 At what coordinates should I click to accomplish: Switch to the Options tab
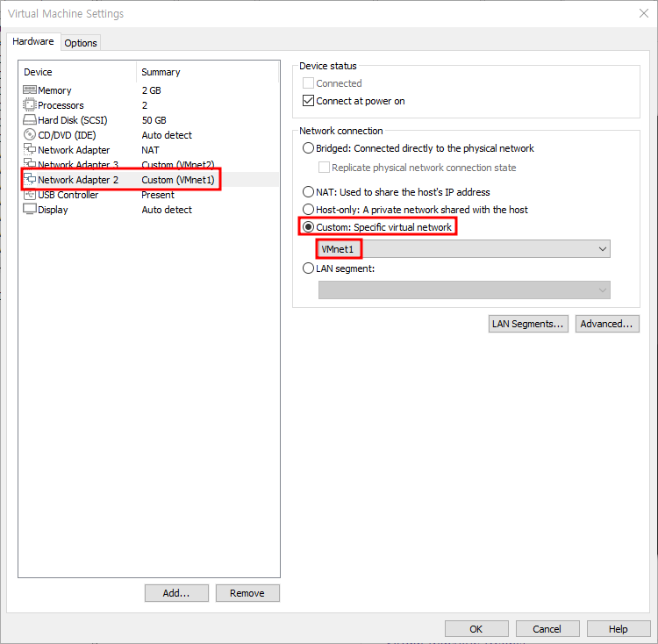[81, 43]
